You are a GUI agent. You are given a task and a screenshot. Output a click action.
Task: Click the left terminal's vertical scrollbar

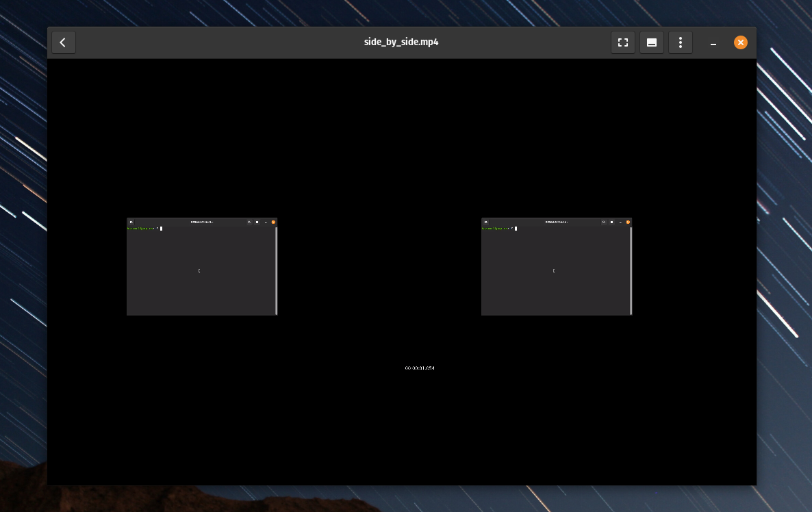pos(276,270)
